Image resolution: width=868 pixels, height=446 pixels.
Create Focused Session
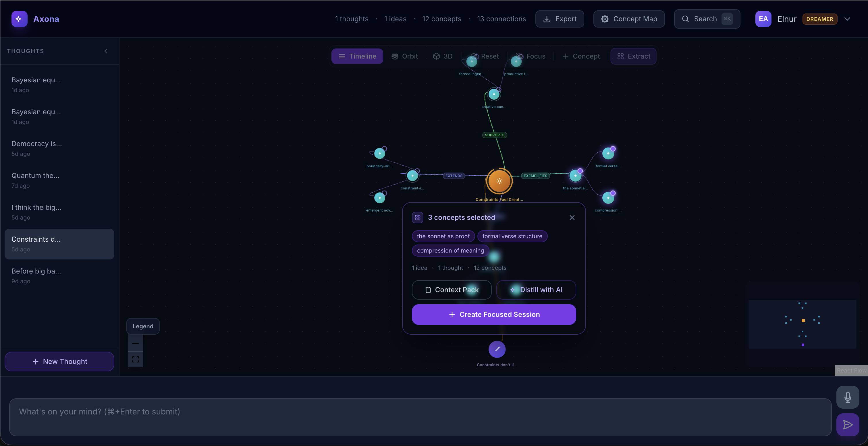pyautogui.click(x=494, y=315)
